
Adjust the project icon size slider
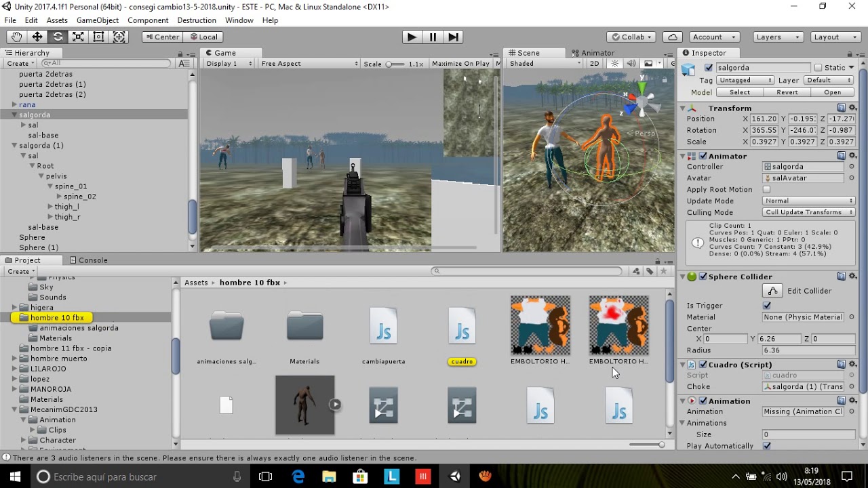[647, 445]
